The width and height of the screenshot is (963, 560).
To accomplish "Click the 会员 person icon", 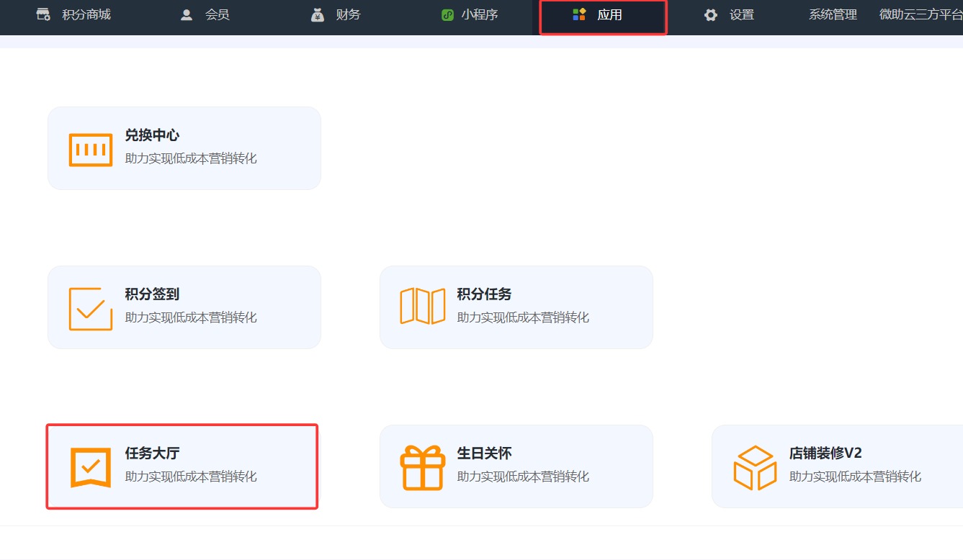I will coord(187,15).
